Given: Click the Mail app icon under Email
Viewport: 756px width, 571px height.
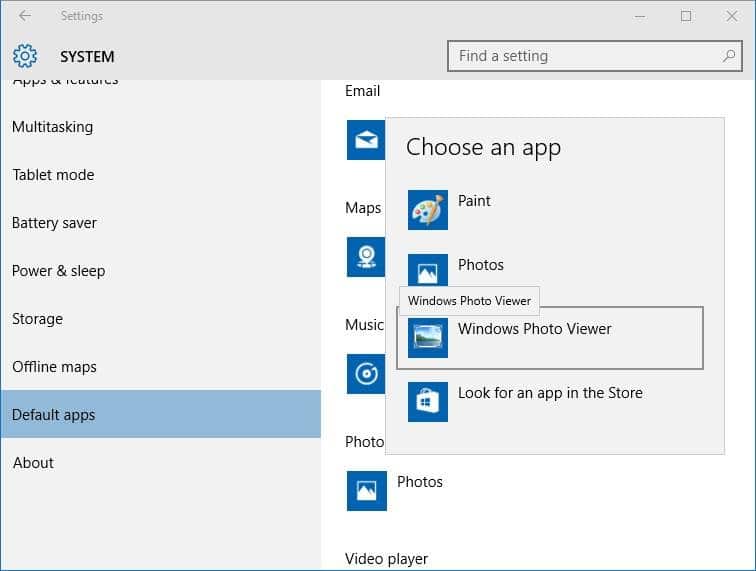Looking at the screenshot, I should pyautogui.click(x=366, y=140).
